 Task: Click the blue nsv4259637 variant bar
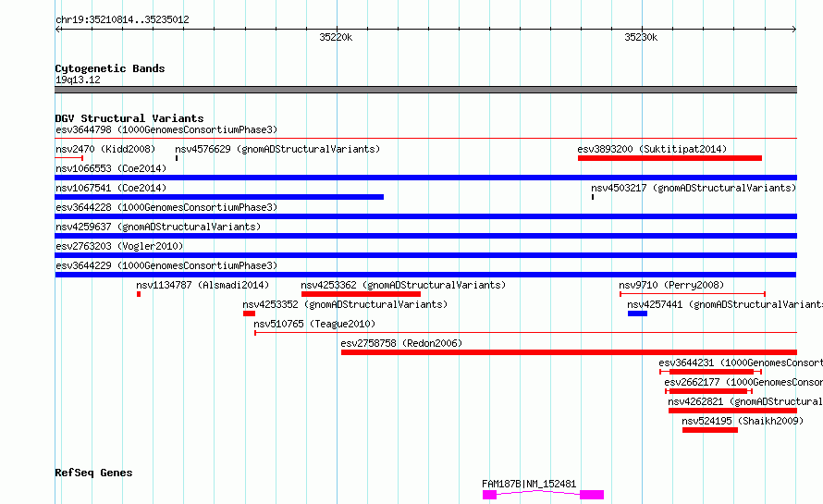click(425, 236)
